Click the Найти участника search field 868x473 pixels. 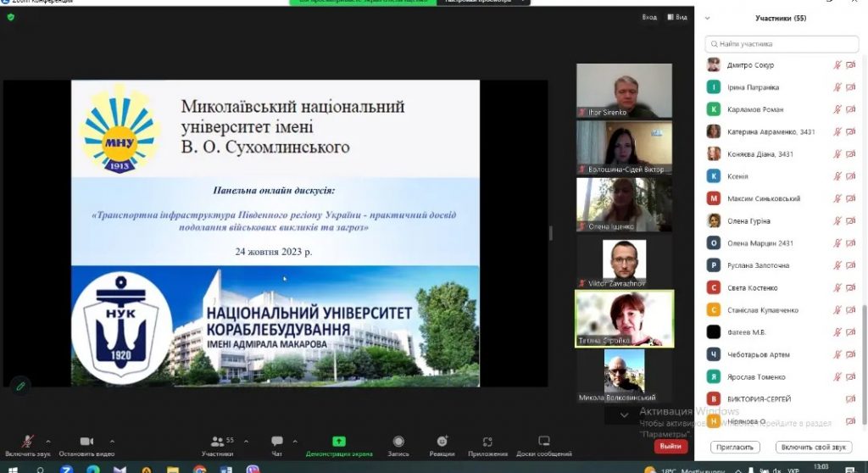pos(782,44)
